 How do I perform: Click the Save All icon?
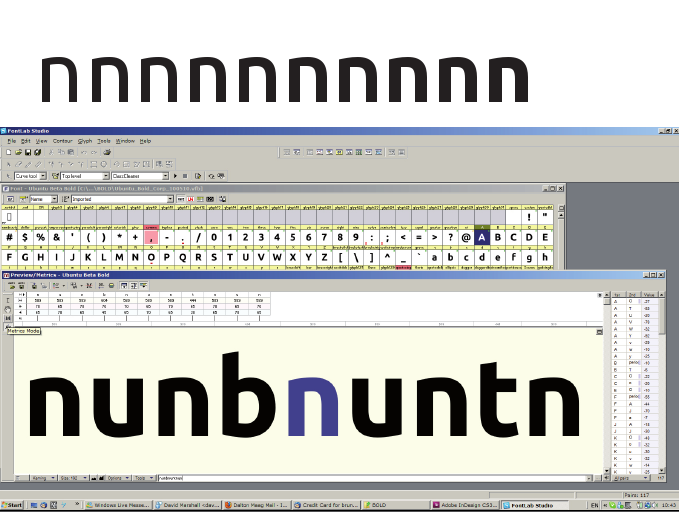pyautogui.click(x=38, y=152)
